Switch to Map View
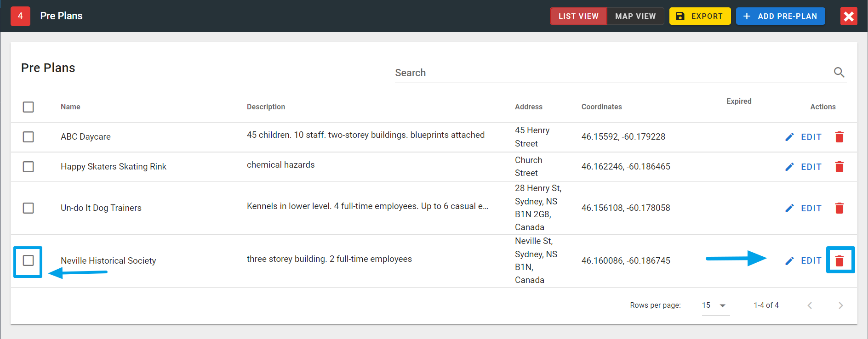 point(635,16)
